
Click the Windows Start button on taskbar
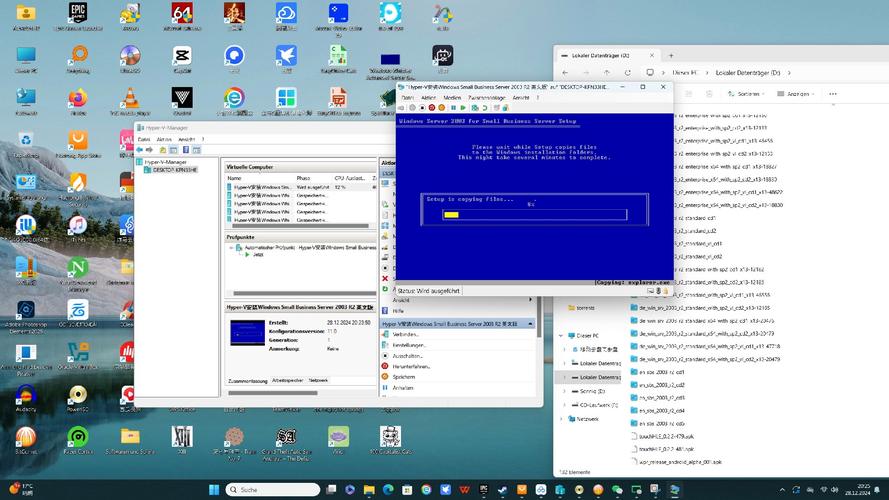tap(212, 489)
